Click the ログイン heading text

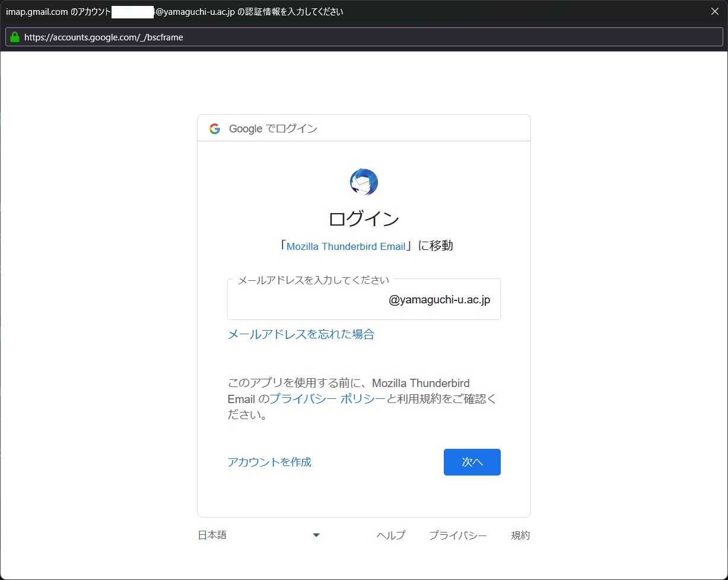point(364,219)
